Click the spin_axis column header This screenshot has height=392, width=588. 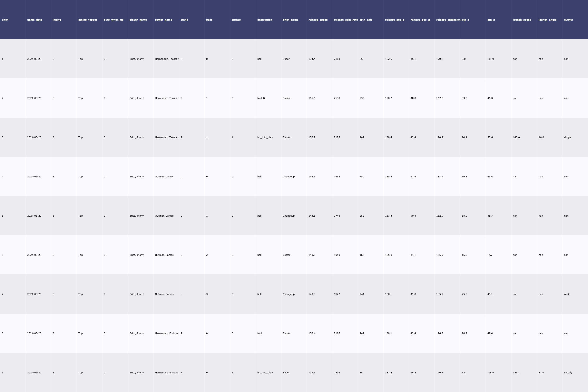click(366, 20)
